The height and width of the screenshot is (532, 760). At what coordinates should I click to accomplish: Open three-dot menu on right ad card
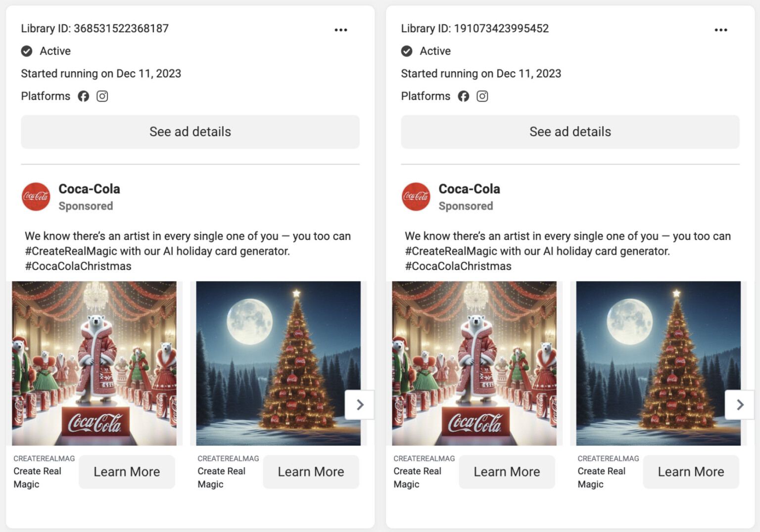click(x=720, y=30)
